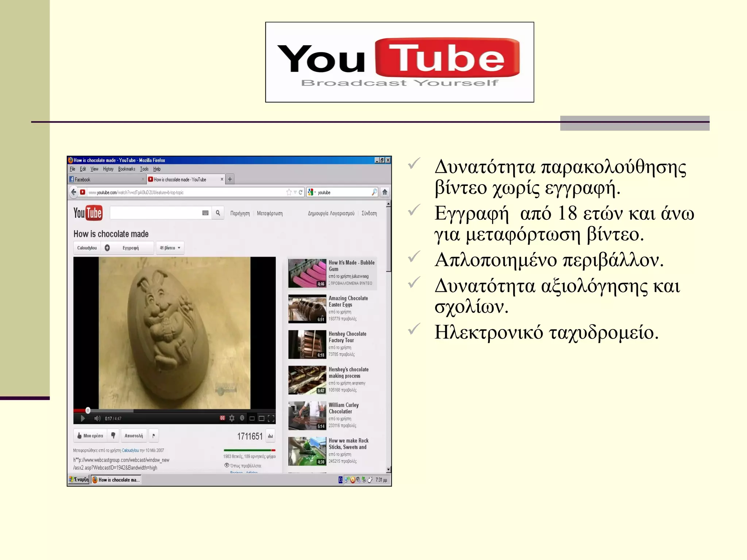Image resolution: width=747 pixels, height=560 pixels.
Task: Click the EL language indicator in system tray
Action: [340, 480]
